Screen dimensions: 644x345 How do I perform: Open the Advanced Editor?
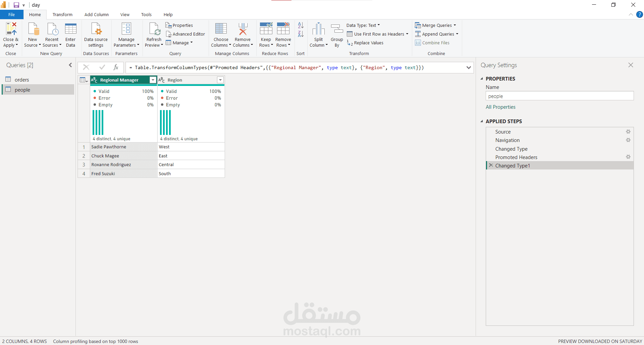click(185, 34)
